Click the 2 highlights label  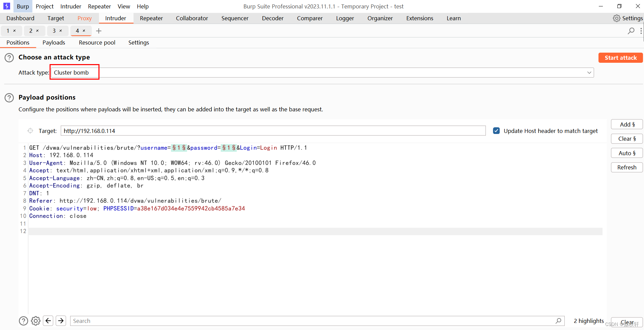[589, 321]
